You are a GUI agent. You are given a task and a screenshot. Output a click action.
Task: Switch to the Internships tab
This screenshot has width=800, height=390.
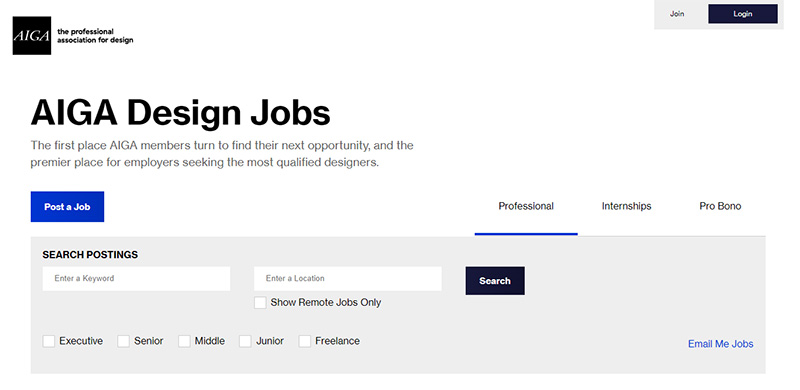click(627, 206)
